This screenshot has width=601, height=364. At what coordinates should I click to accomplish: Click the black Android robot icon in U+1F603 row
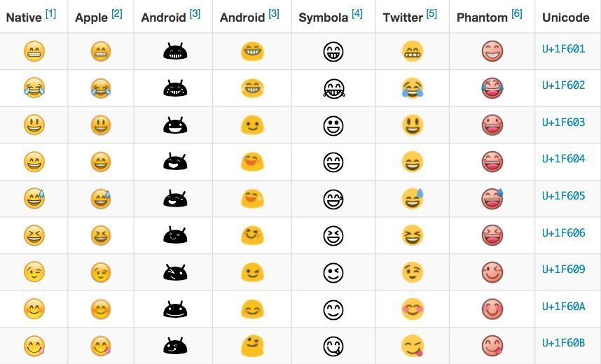tap(175, 125)
